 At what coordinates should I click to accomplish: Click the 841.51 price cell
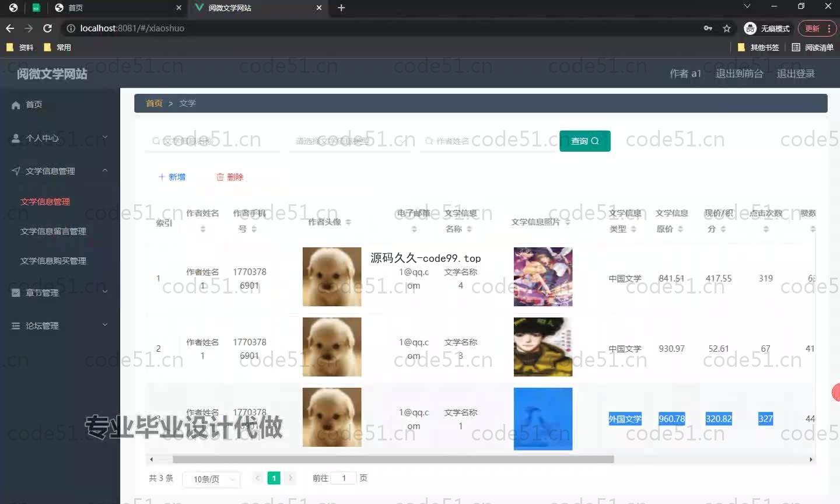pos(671,279)
